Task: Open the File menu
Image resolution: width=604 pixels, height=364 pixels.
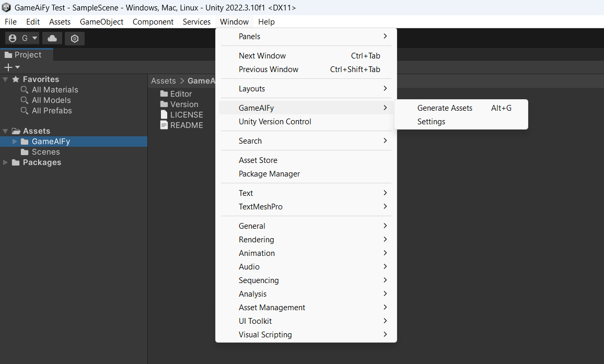Action: (10, 21)
